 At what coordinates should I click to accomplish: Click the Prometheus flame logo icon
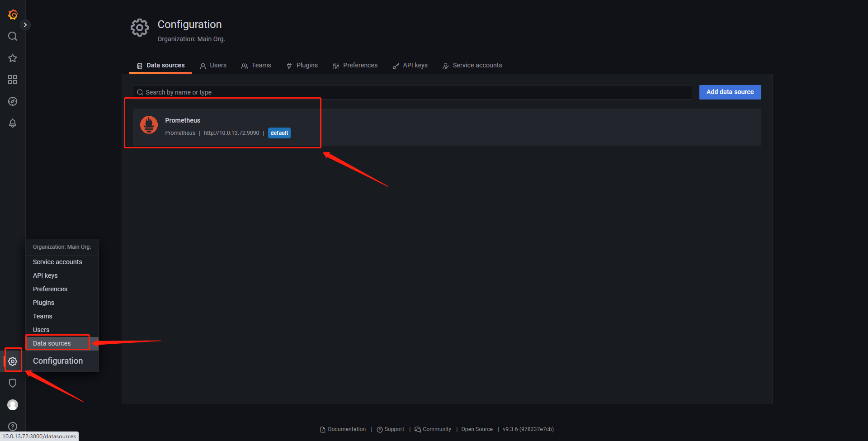tap(149, 125)
